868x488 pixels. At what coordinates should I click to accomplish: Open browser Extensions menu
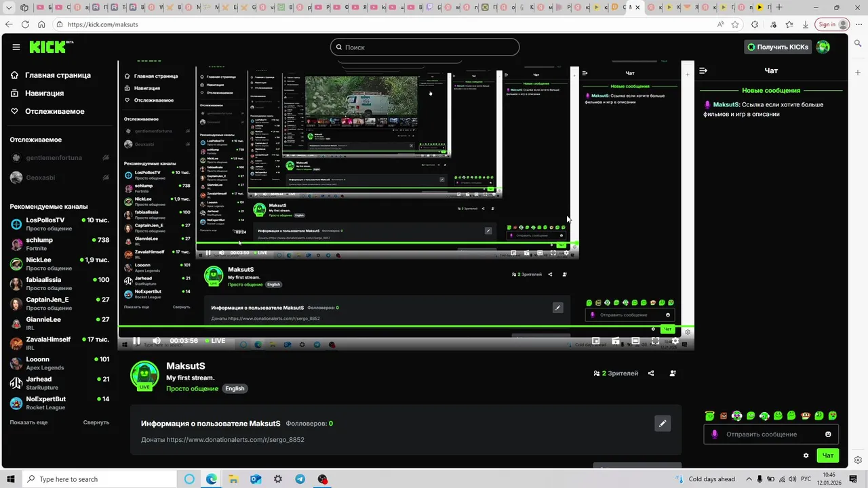(x=755, y=24)
